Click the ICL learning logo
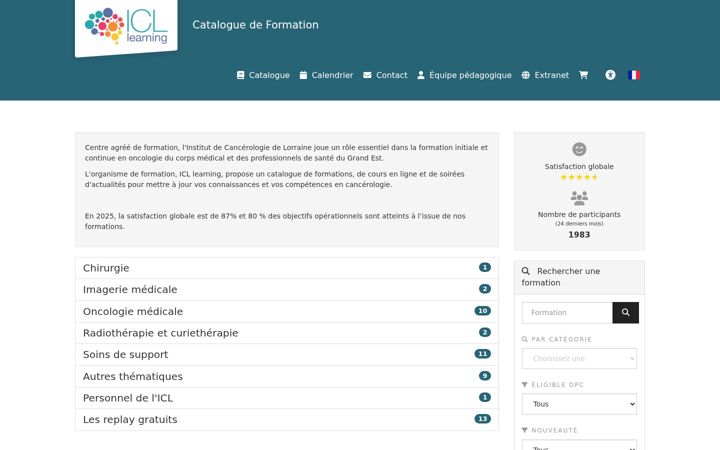The image size is (720, 450). pyautogui.click(x=126, y=27)
